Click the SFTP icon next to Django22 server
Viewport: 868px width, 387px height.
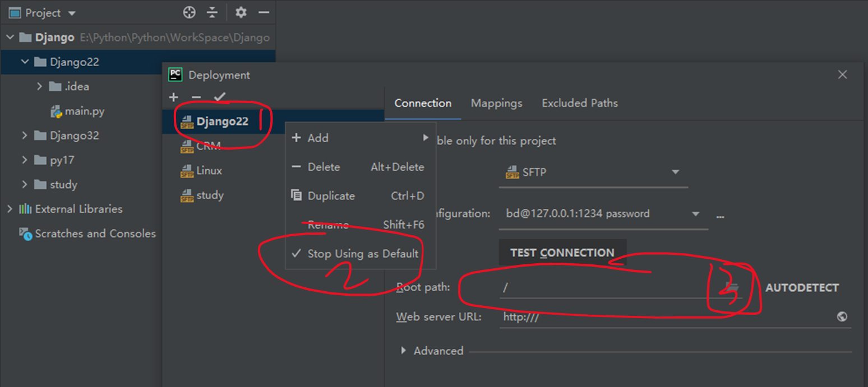pyautogui.click(x=187, y=122)
